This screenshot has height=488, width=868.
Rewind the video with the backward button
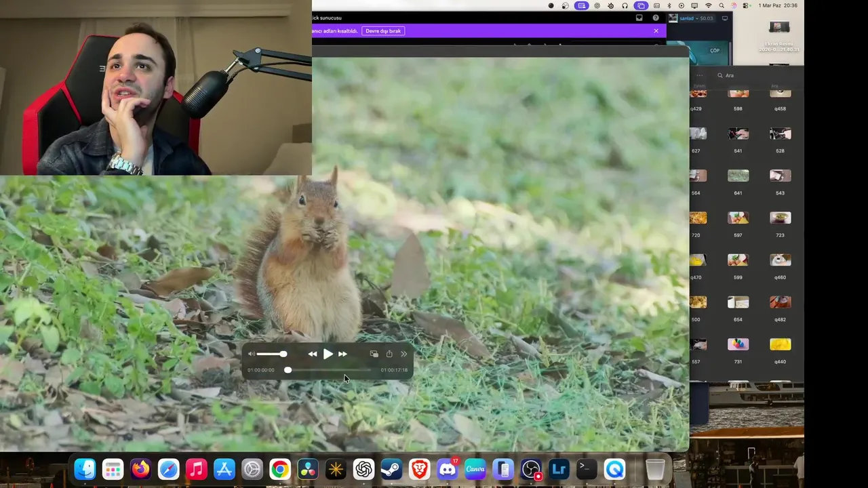coord(312,354)
